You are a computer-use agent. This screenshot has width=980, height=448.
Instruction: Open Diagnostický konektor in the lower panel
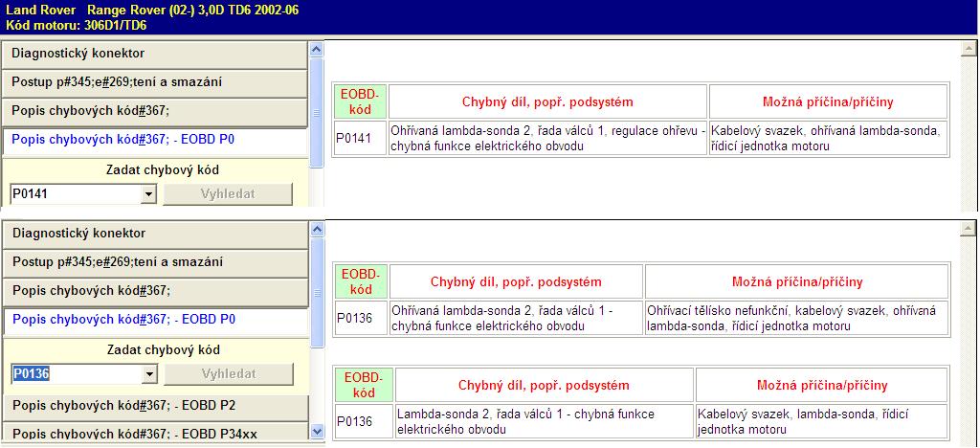click(x=155, y=234)
